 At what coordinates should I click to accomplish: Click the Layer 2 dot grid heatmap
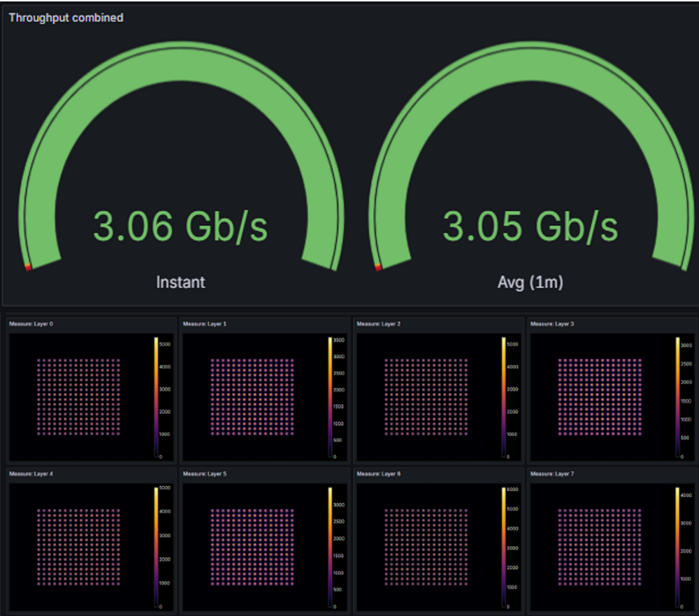pos(426,397)
